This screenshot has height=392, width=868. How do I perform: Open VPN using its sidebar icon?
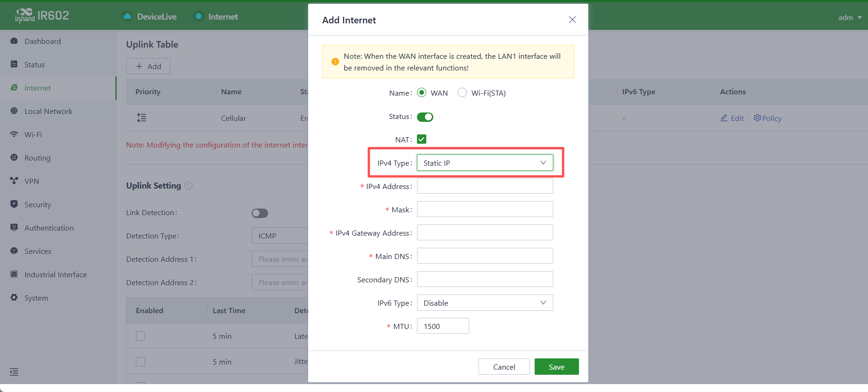(14, 181)
